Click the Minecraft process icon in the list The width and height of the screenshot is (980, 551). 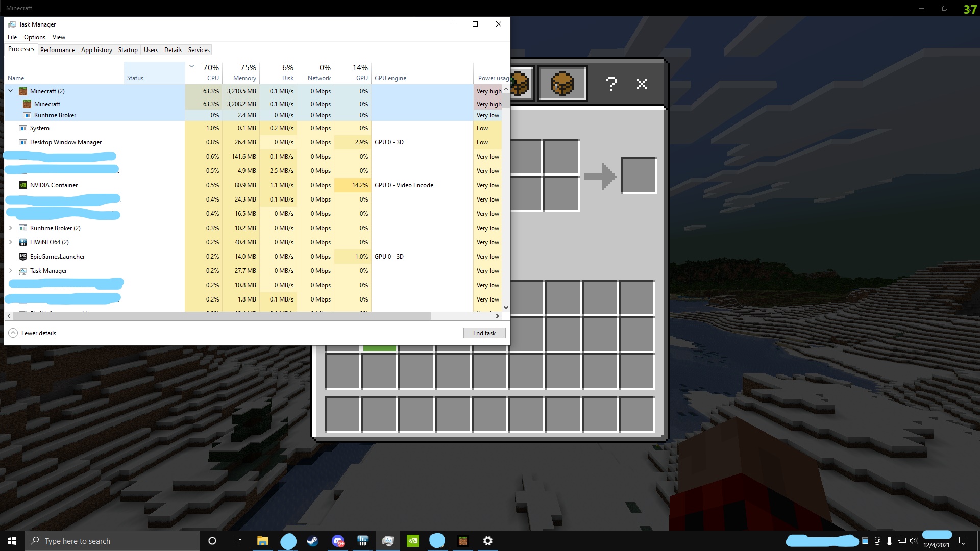[27, 104]
